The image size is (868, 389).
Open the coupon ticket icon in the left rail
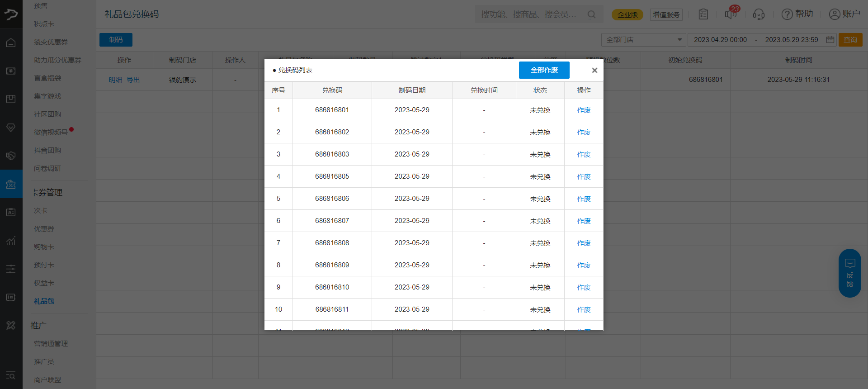tap(11, 297)
